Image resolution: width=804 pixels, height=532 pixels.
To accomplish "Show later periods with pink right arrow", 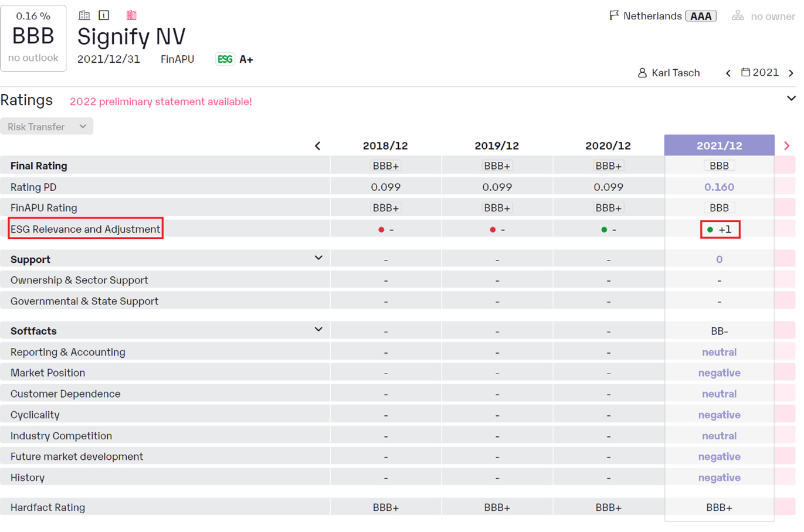I will (787, 145).
